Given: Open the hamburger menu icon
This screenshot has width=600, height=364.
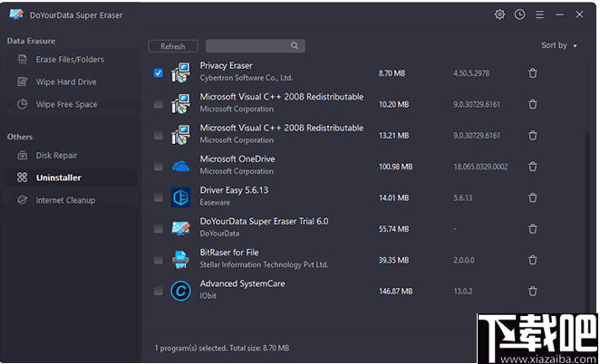Looking at the screenshot, I should point(539,14).
